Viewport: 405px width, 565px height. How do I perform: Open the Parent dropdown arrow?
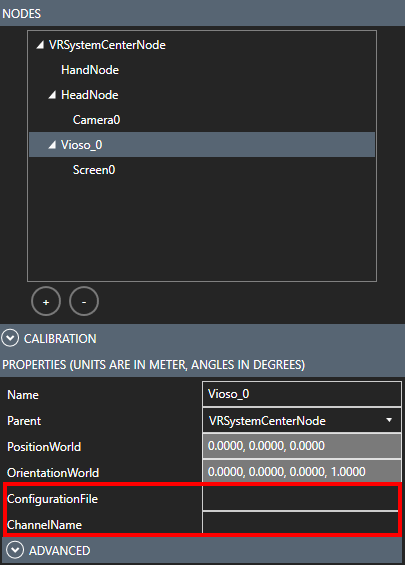click(x=389, y=420)
